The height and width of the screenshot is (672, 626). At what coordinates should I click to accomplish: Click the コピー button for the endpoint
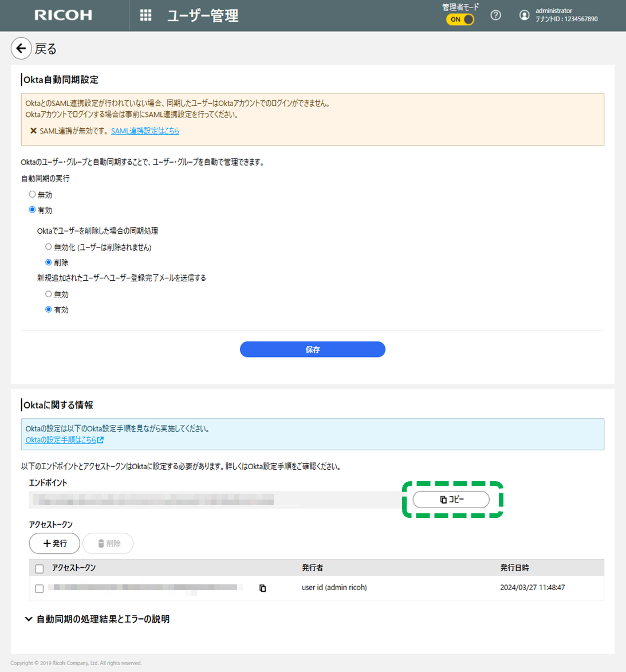click(451, 500)
